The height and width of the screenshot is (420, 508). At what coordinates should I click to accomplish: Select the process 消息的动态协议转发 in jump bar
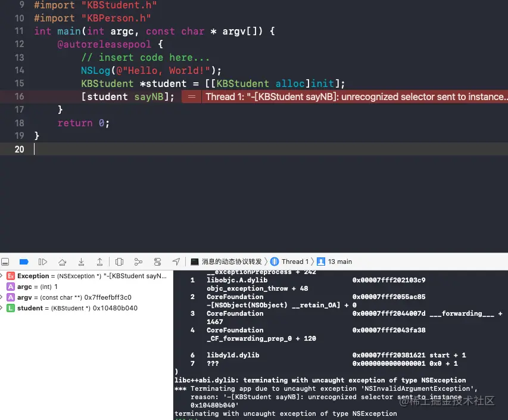coord(232,262)
